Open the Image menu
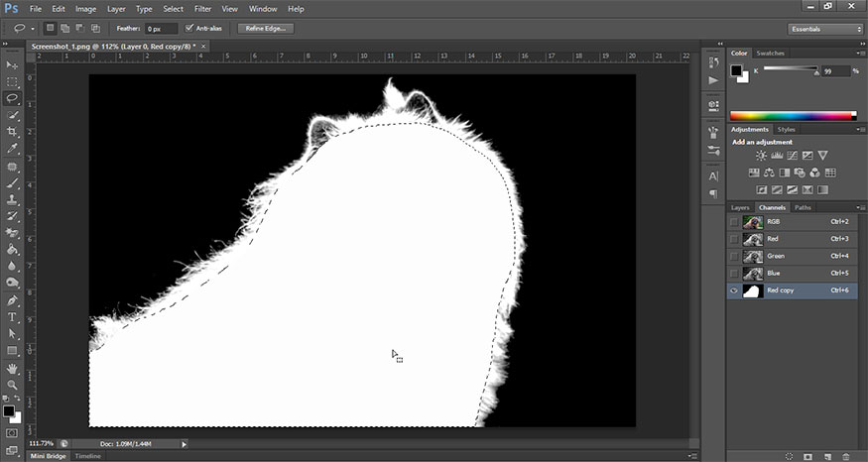Image resolution: width=868 pixels, height=462 pixels. 85,9
